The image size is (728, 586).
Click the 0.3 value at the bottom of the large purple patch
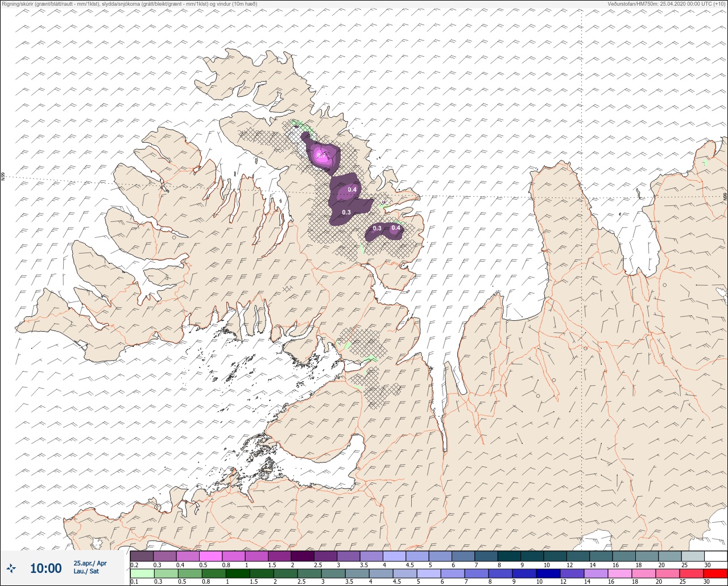pos(346,212)
